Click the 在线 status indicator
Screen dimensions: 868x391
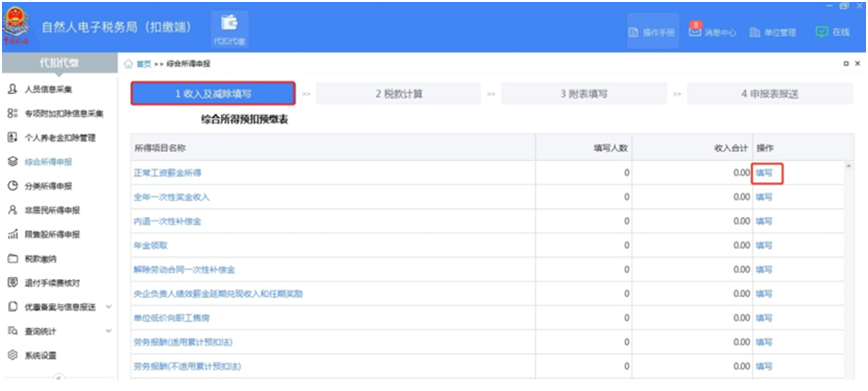click(x=833, y=32)
